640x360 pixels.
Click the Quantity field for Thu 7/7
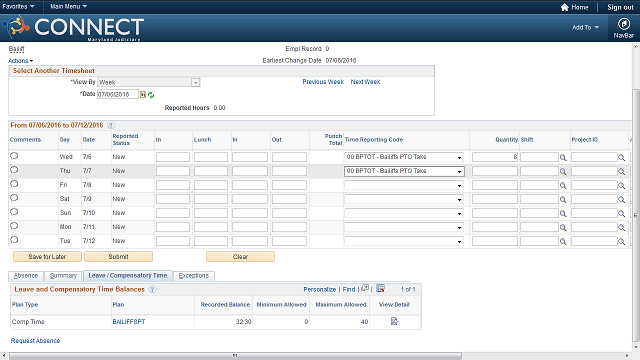pyautogui.click(x=495, y=171)
